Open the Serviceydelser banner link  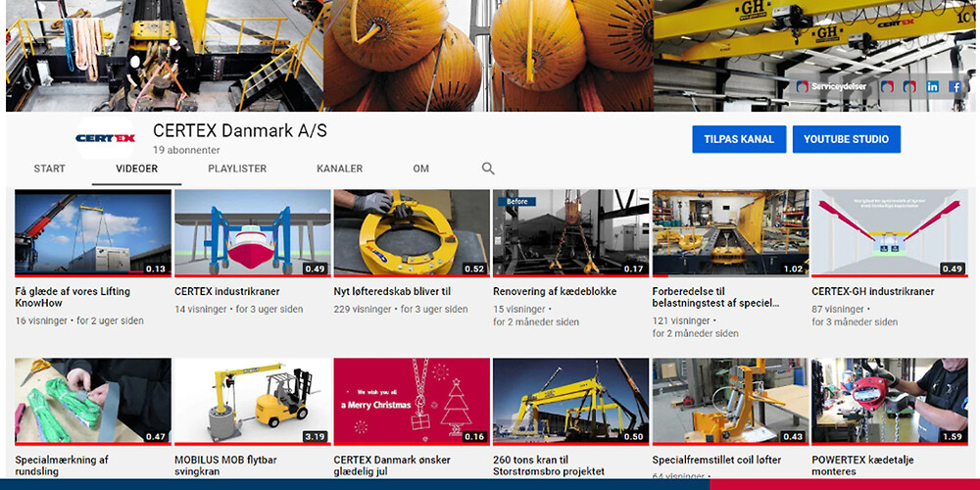point(832,87)
